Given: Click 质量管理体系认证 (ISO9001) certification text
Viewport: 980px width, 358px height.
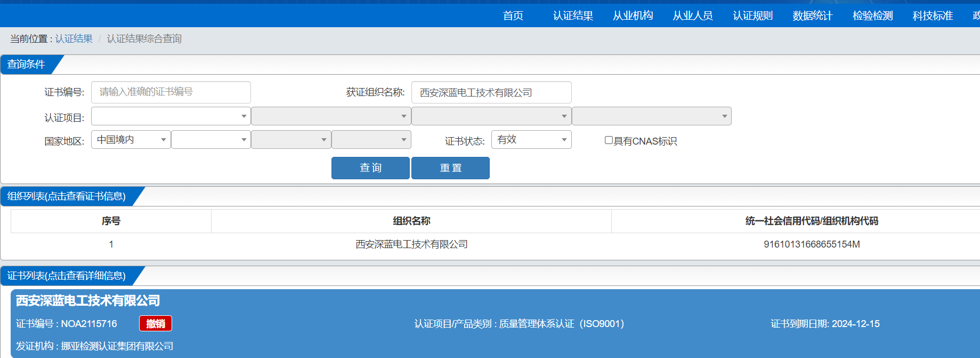Looking at the screenshot, I should point(562,324).
